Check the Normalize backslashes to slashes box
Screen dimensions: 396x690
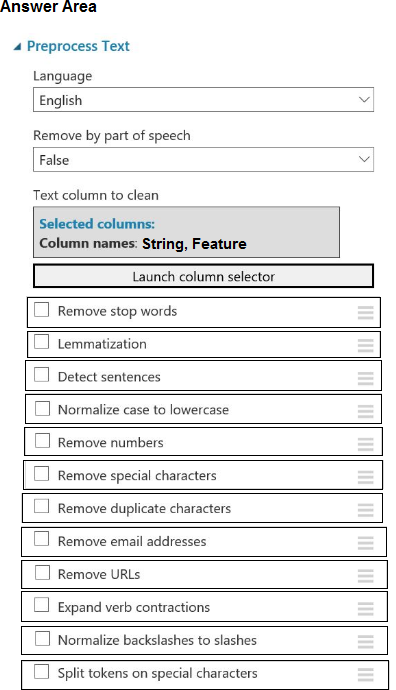[x=42, y=638]
